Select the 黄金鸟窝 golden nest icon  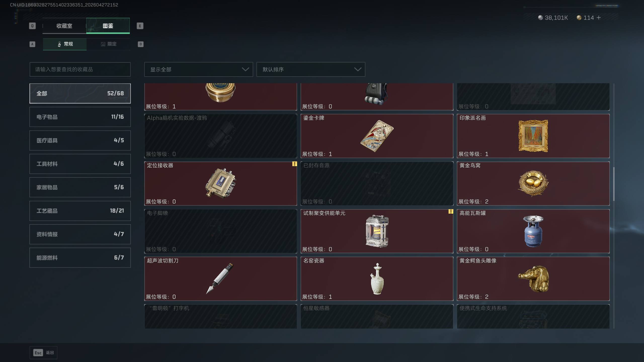533,183
